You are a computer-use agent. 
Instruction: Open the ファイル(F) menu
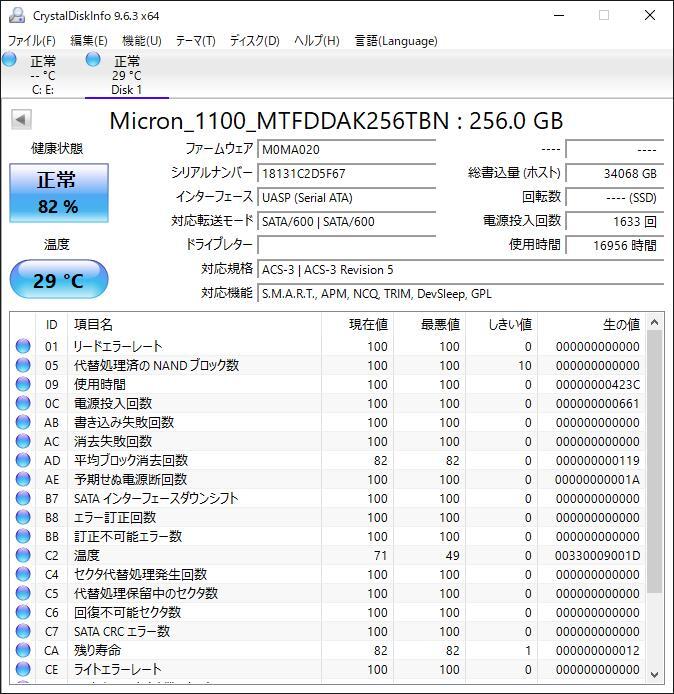coord(32,41)
